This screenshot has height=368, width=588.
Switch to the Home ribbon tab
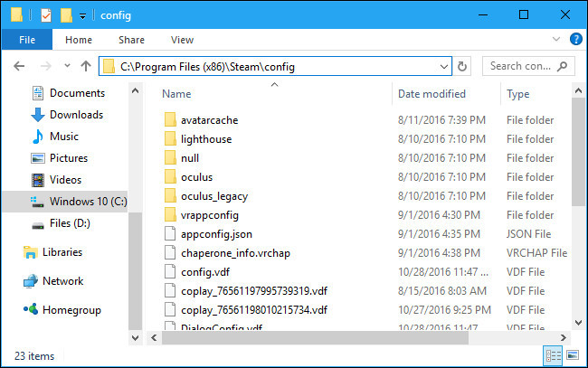(x=79, y=40)
